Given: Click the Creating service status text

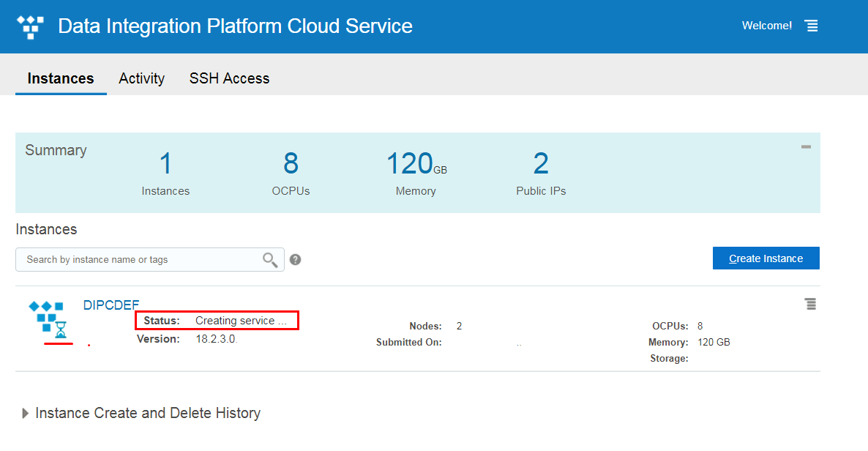Looking at the screenshot, I should [241, 321].
